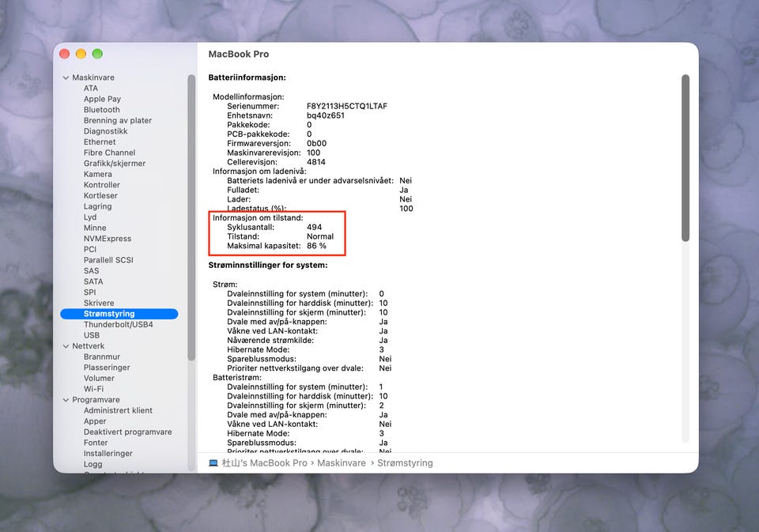The width and height of the screenshot is (759, 532).
Task: Click the green zoom window button
Action: coord(97,54)
